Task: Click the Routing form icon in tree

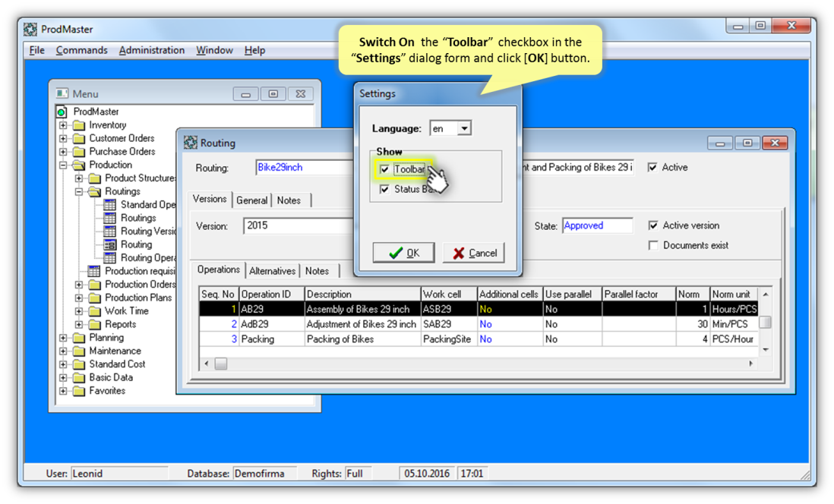Action: coord(109,244)
